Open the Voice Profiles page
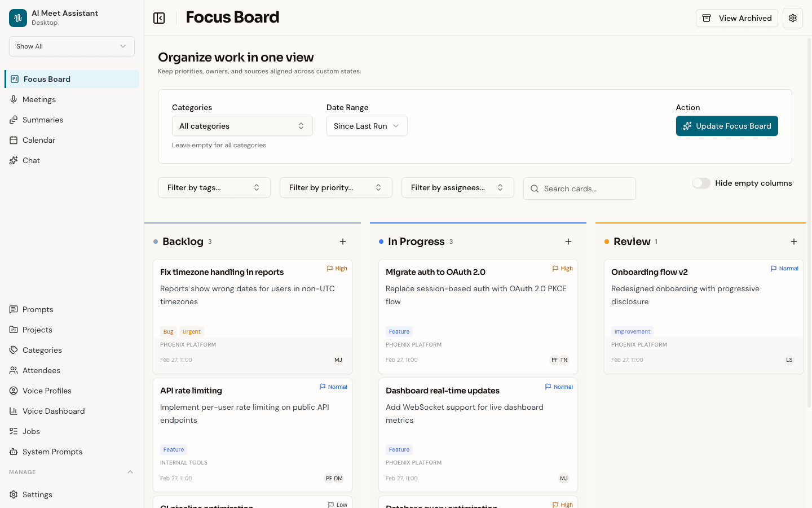Image resolution: width=812 pixels, height=508 pixels. pyautogui.click(x=47, y=391)
